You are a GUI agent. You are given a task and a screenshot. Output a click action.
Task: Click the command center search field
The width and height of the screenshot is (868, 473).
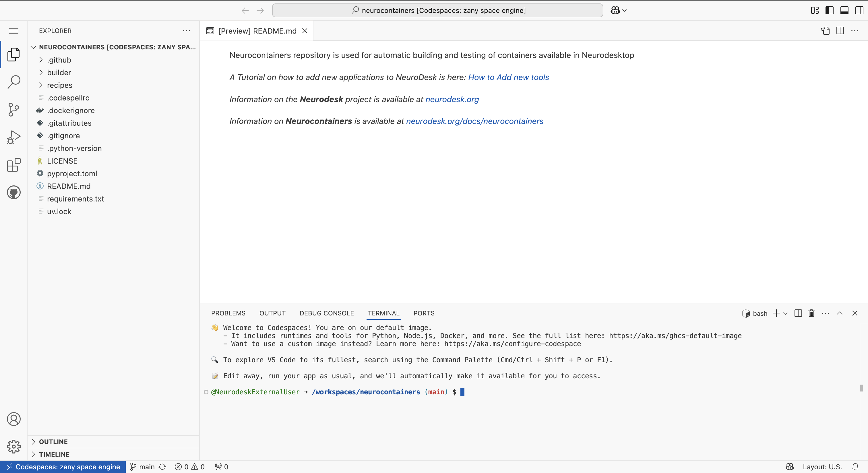[437, 10]
